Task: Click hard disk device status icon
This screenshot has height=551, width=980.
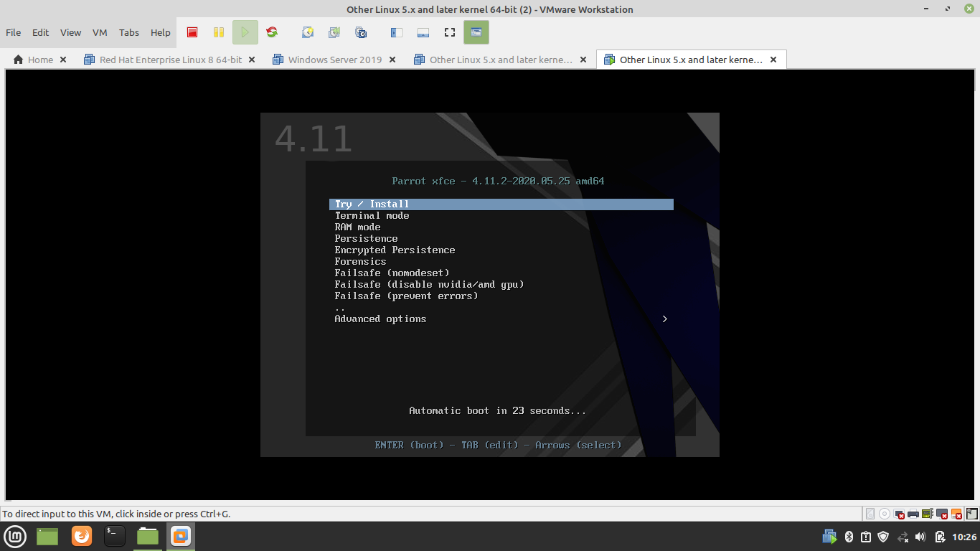Action: (870, 514)
